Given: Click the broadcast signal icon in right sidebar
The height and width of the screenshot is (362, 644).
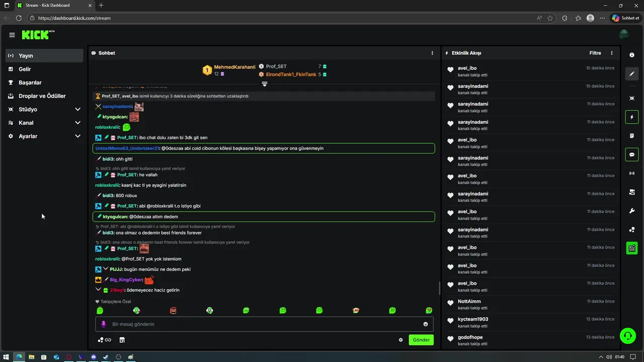Looking at the screenshot, I should pos(632,173).
